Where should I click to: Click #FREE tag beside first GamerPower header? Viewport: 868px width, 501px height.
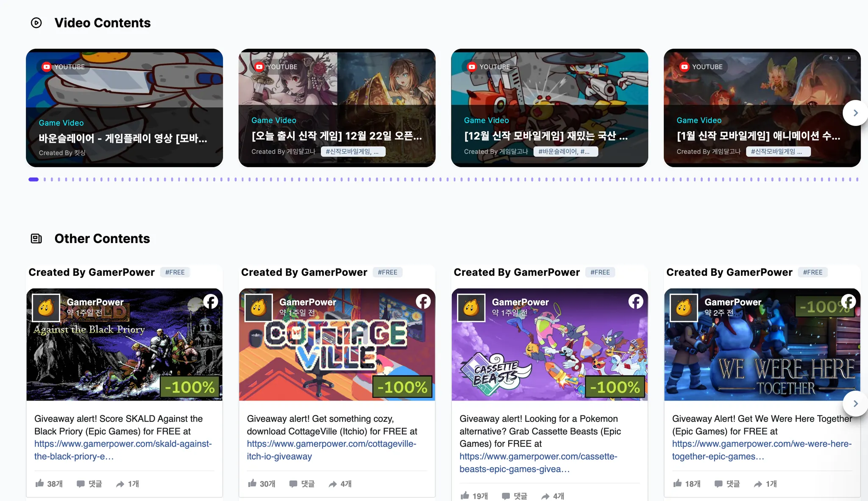[175, 272]
